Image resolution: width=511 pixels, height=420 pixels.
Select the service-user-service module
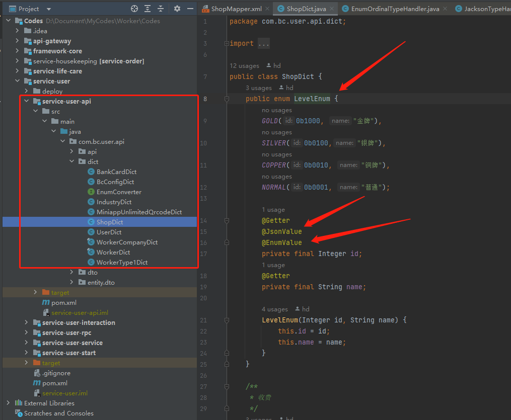pyautogui.click(x=72, y=343)
